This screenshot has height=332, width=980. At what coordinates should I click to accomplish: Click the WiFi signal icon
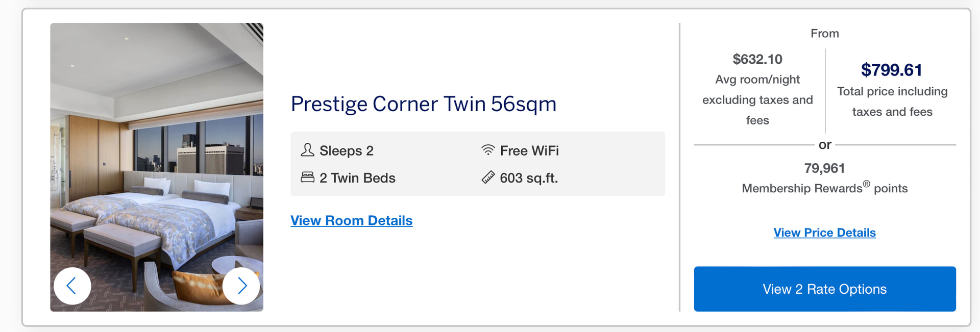click(488, 150)
